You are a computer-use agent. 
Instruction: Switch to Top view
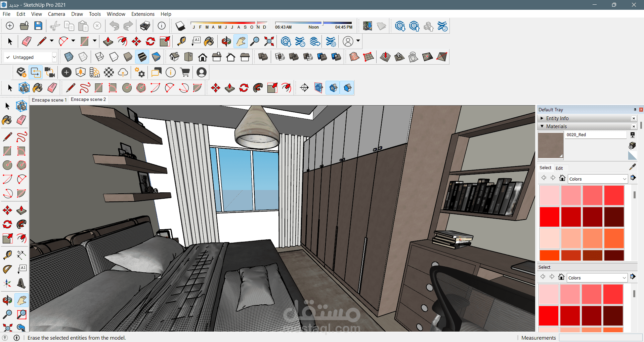[188, 57]
